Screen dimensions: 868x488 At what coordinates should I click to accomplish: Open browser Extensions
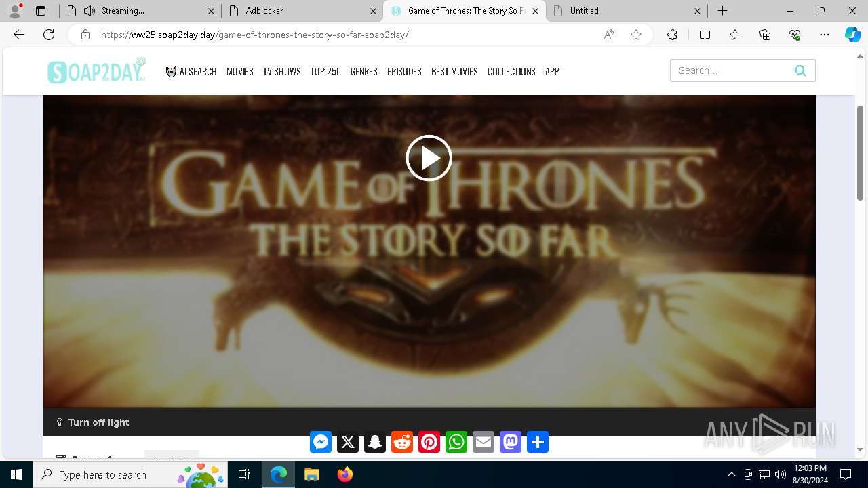click(672, 35)
